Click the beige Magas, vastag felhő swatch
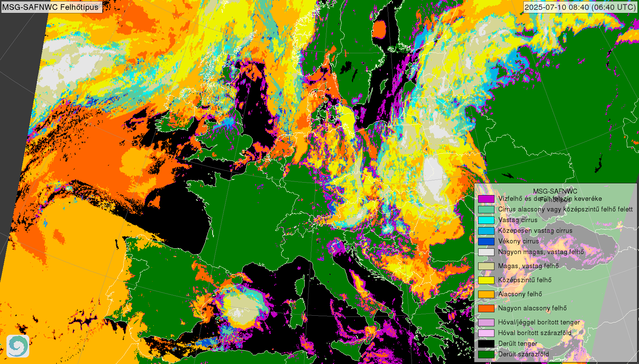The width and height of the screenshot is (639, 364). 486,266
